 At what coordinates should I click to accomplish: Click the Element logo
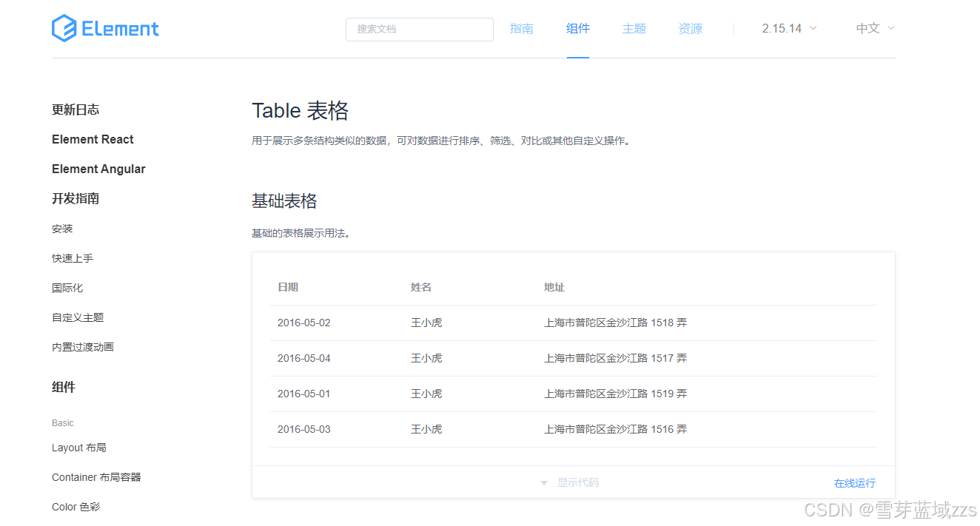click(105, 29)
